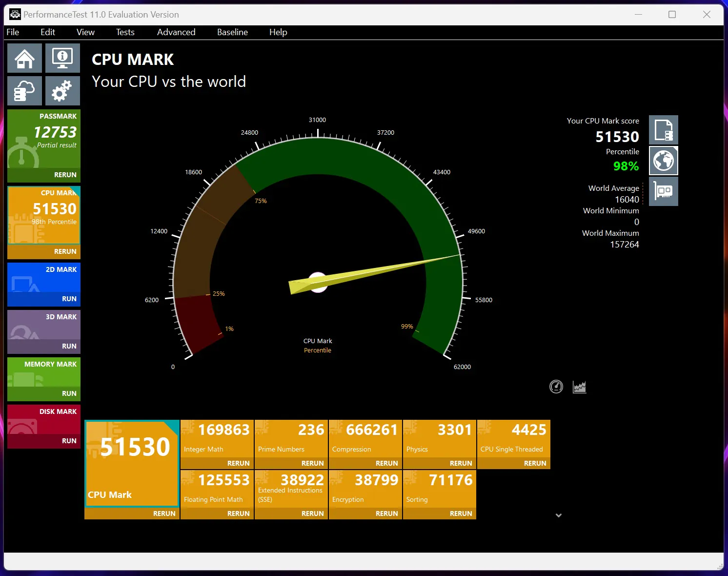
Task: Go to the Home screen icon
Action: (24, 58)
